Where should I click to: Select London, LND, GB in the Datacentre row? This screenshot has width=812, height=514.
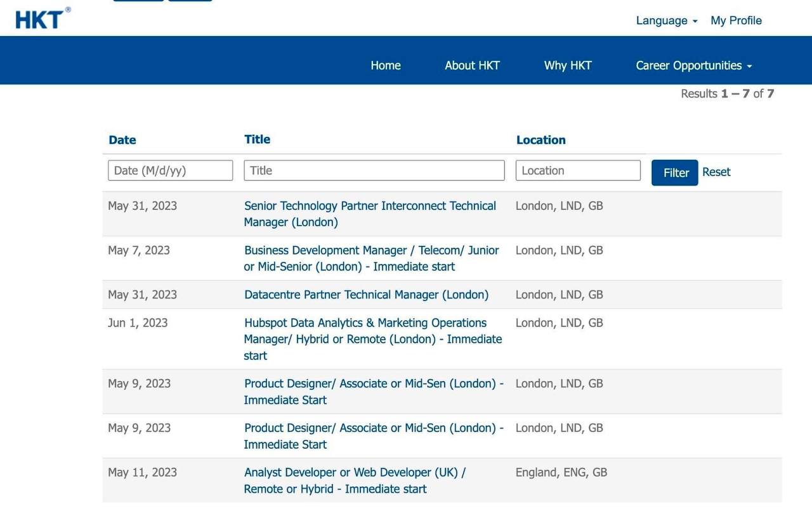pyautogui.click(x=559, y=295)
